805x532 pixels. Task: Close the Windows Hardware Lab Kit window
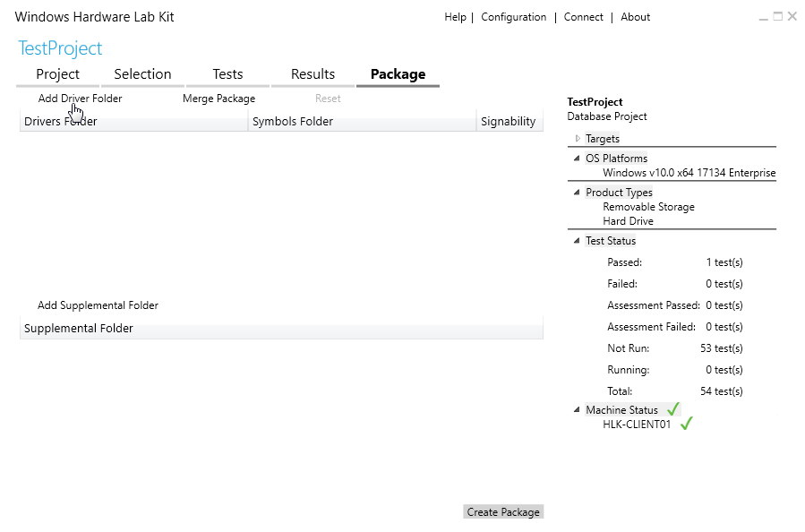pos(792,16)
